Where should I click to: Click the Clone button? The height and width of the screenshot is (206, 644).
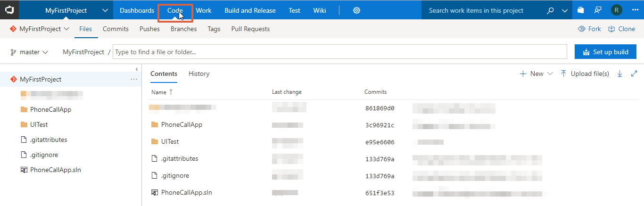point(621,29)
